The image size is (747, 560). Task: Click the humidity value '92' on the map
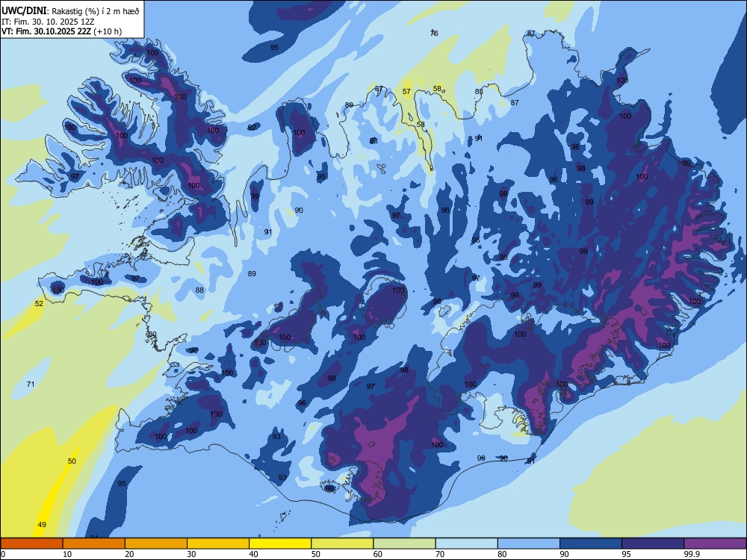(252, 127)
